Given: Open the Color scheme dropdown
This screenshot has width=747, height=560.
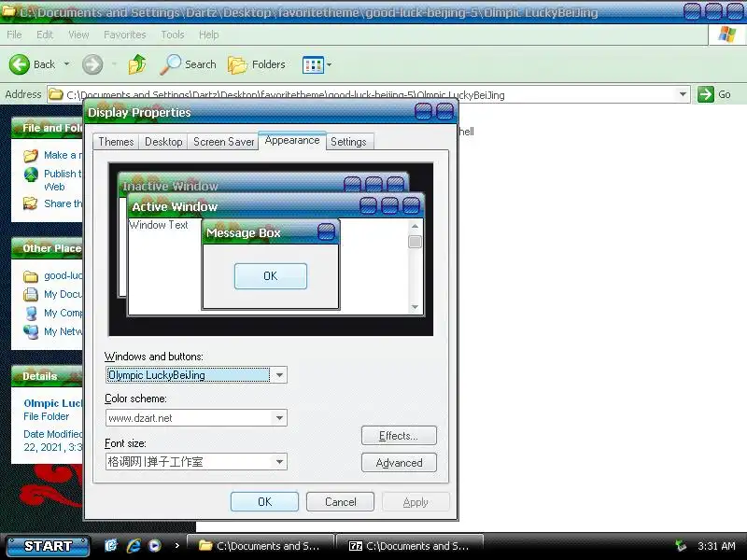Looking at the screenshot, I should (279, 418).
